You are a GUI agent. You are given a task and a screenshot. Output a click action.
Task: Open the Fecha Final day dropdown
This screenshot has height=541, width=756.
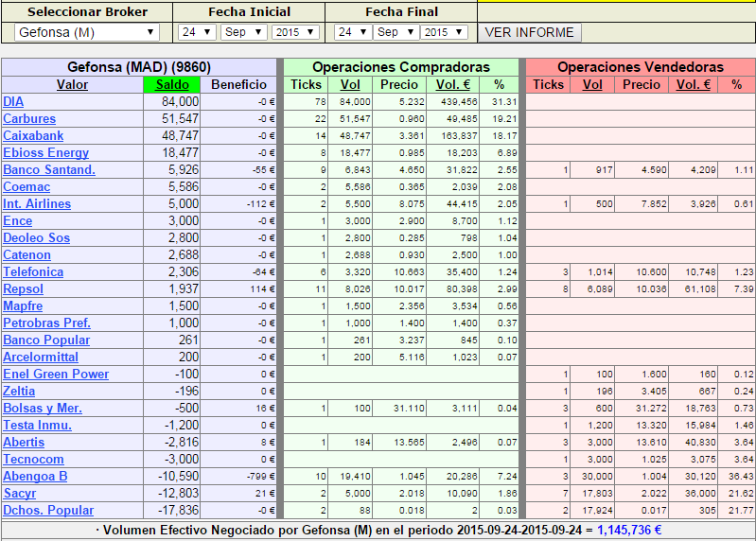pyautogui.click(x=352, y=32)
